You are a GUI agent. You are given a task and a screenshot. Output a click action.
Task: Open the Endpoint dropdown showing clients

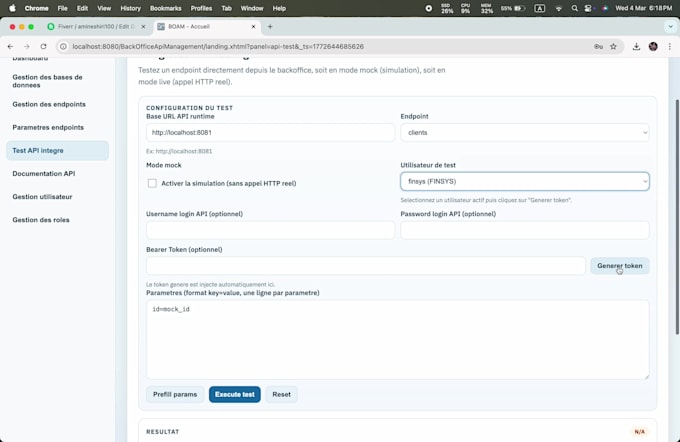coord(525,133)
